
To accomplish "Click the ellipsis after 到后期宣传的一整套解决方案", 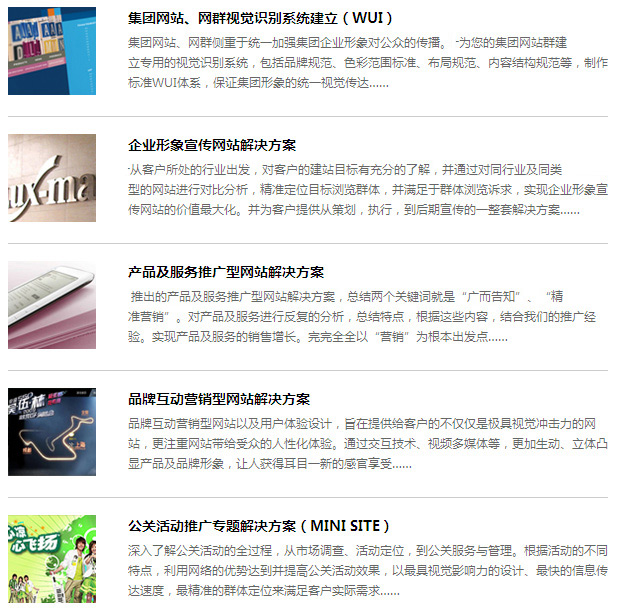I will (x=570, y=213).
